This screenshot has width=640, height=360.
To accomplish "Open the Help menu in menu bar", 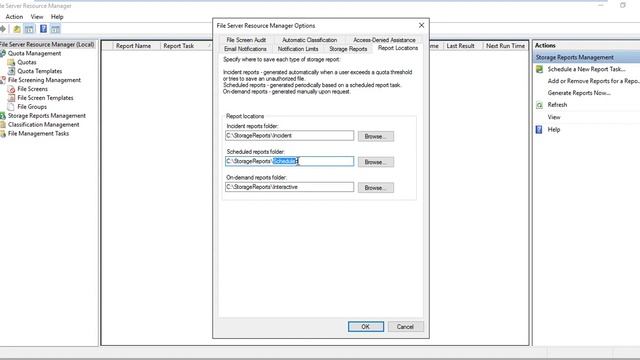I will tap(57, 17).
